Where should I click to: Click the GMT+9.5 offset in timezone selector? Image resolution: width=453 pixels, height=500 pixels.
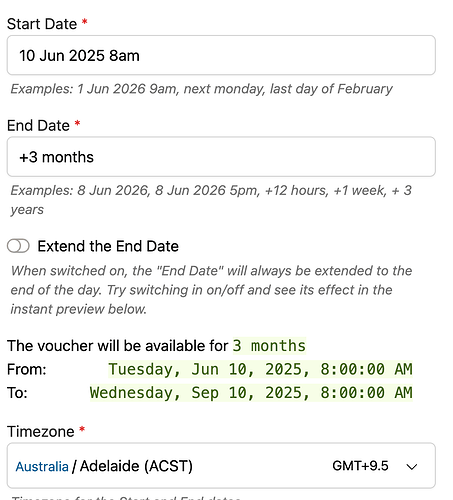click(360, 466)
